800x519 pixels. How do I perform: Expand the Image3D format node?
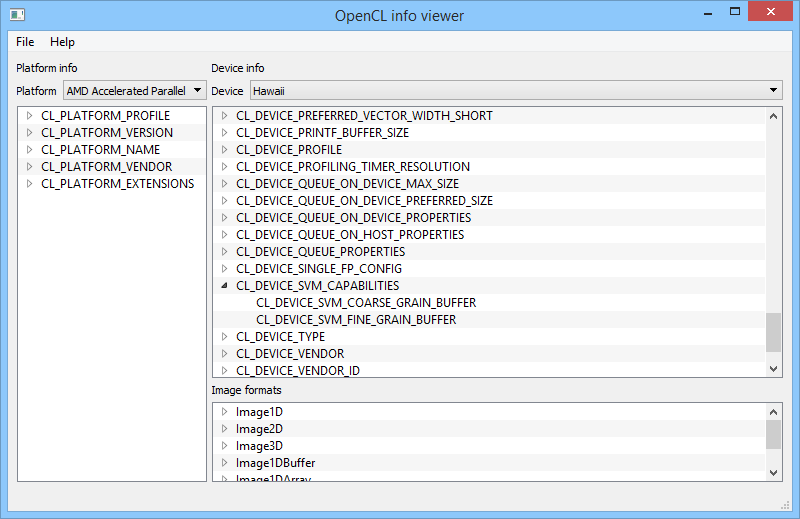point(224,446)
